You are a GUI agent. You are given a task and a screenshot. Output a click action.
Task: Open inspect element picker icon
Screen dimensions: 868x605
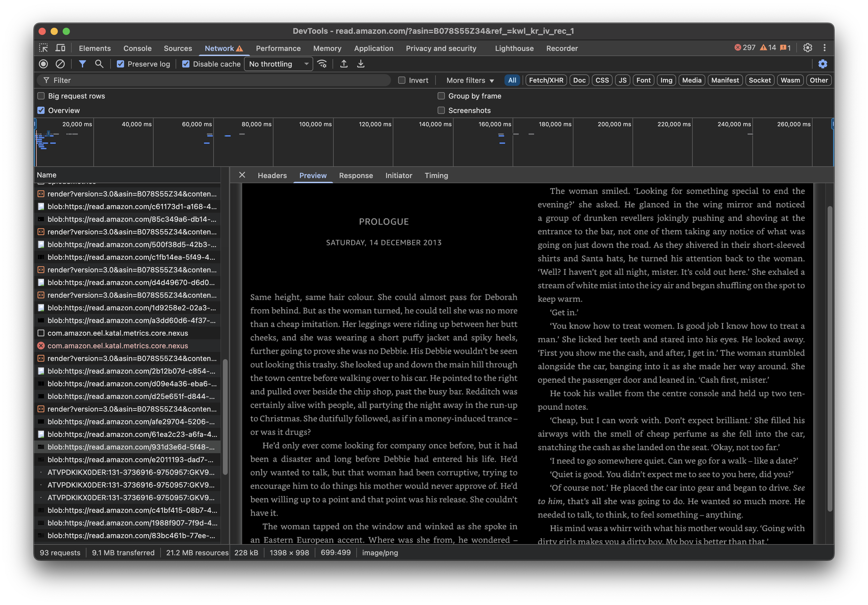(x=43, y=48)
